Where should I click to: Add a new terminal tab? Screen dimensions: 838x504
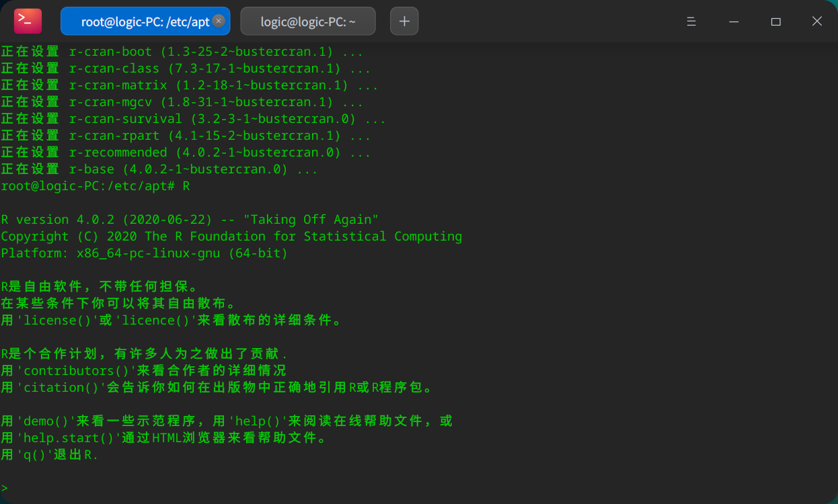[404, 22]
